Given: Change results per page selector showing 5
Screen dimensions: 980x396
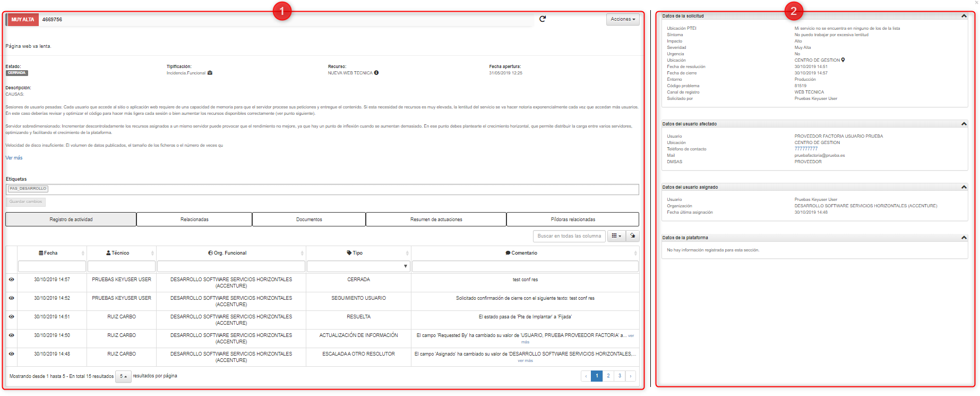Looking at the screenshot, I should [123, 376].
